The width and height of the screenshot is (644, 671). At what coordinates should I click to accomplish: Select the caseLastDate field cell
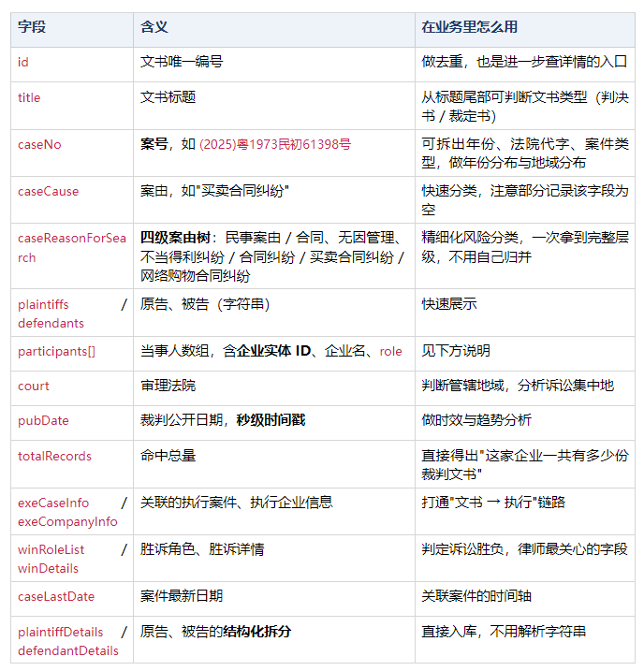pyautogui.click(x=72, y=599)
